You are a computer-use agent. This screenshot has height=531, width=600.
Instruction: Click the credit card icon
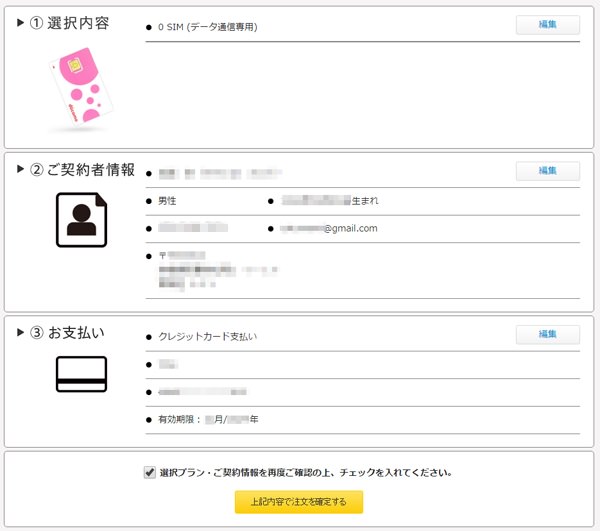tap(82, 374)
